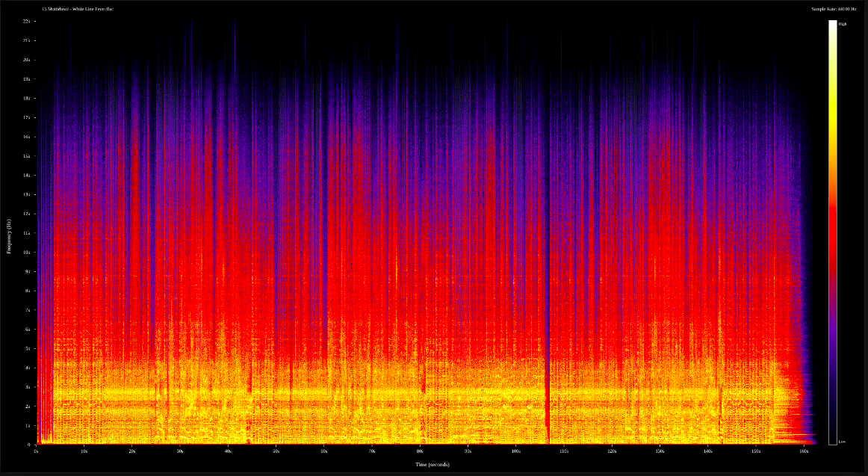The image size is (868, 476).
Task: Click the 6k frequency tick label
Action: [x=29, y=329]
